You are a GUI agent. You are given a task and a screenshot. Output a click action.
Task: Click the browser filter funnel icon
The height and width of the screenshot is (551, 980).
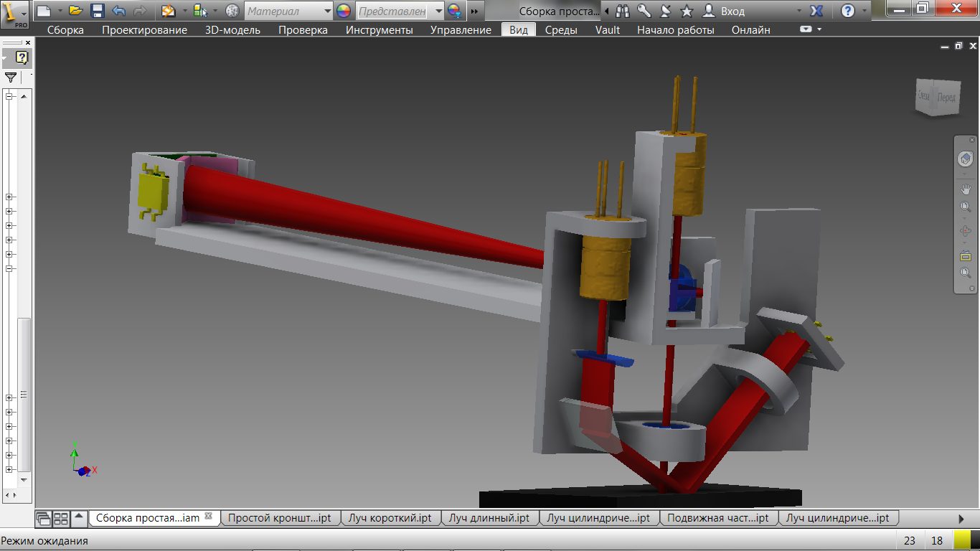coord(11,77)
